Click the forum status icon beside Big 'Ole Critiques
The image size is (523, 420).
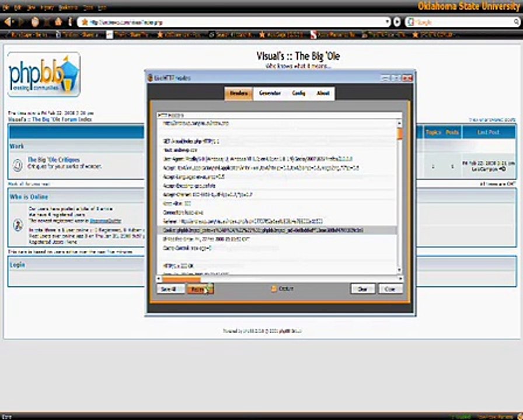click(18, 165)
